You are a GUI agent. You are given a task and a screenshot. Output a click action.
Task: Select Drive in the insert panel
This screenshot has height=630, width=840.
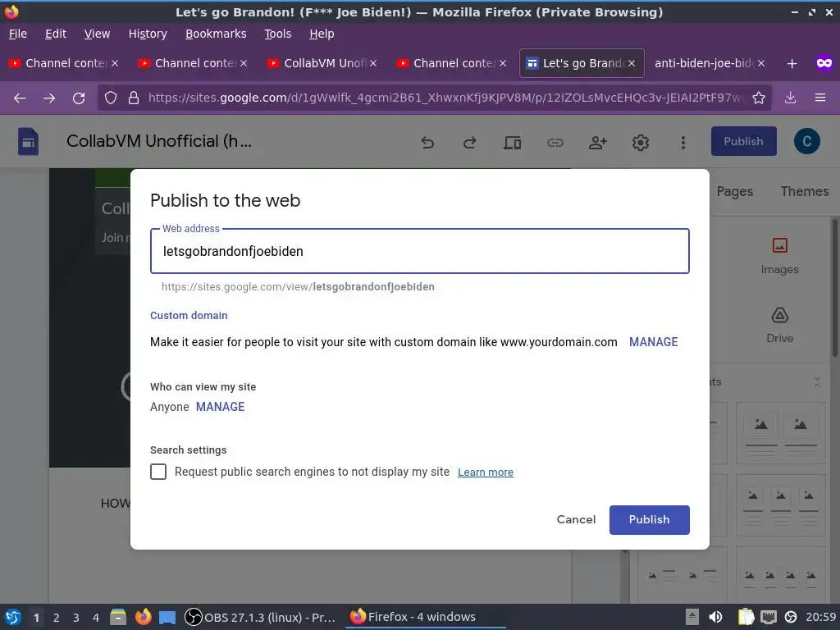(779, 325)
